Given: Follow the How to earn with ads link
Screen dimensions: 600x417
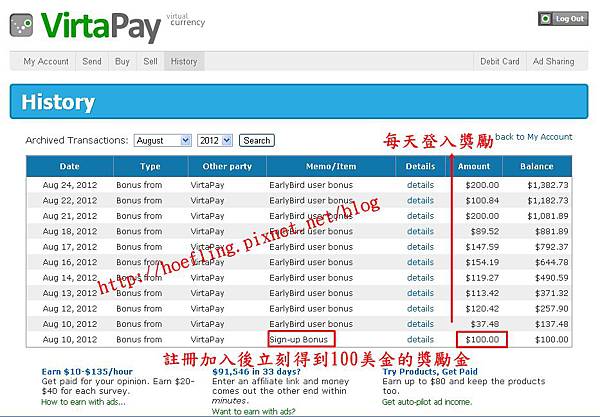Looking at the screenshot, I should pyautogui.click(x=83, y=402).
